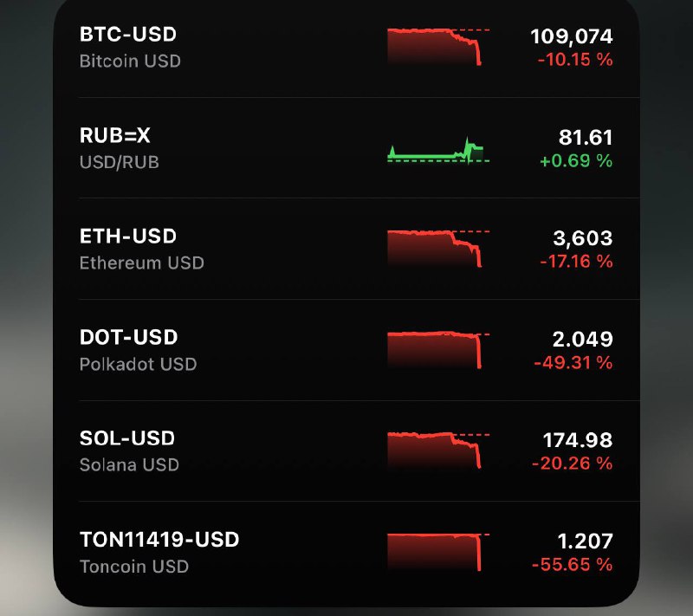Tap the -49.31 % Polkadot change value

tap(574, 362)
